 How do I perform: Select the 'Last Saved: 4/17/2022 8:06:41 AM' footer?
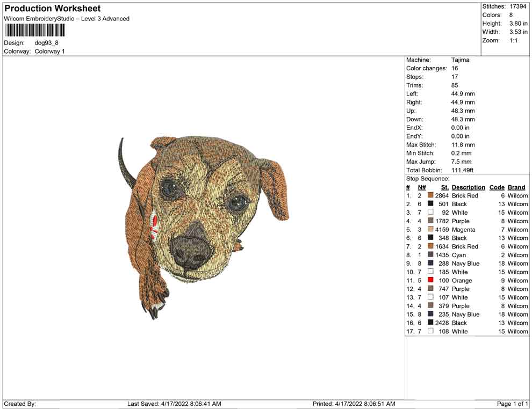click(174, 404)
